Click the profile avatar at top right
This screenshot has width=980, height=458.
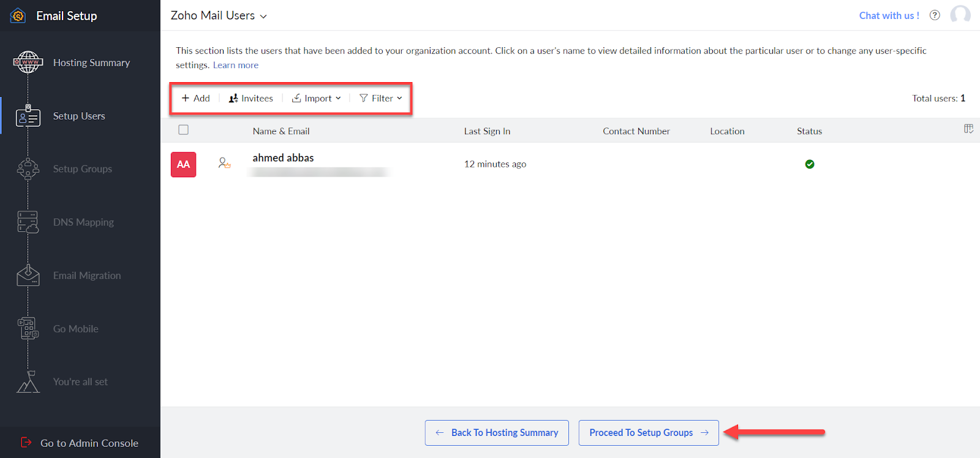(x=960, y=15)
